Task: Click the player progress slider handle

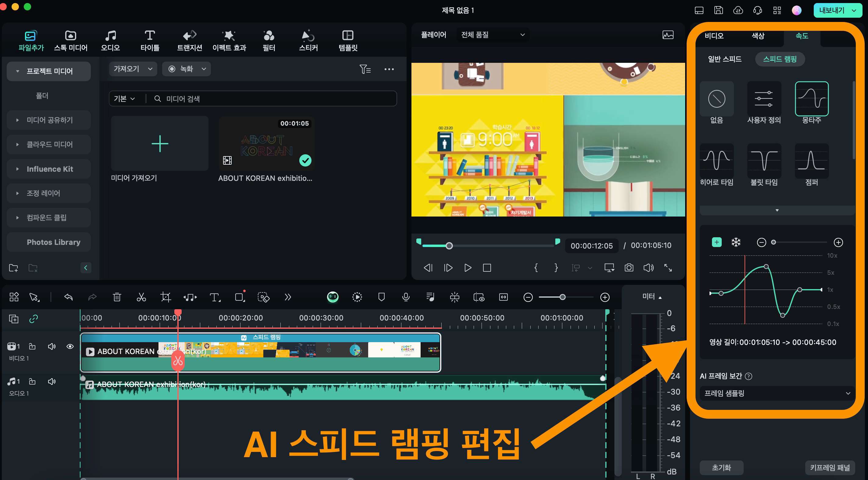Action: pos(449,246)
